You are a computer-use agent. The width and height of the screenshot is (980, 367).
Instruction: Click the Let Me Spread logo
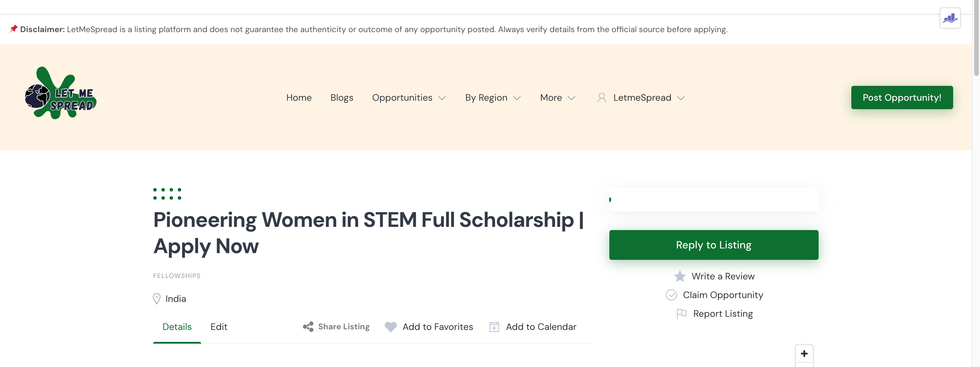pos(61,93)
